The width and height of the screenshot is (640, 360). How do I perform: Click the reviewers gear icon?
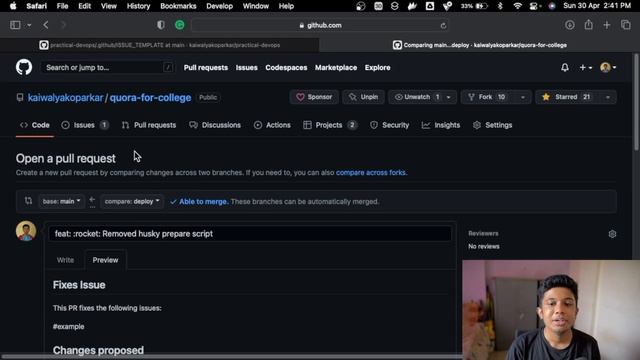pos(612,234)
